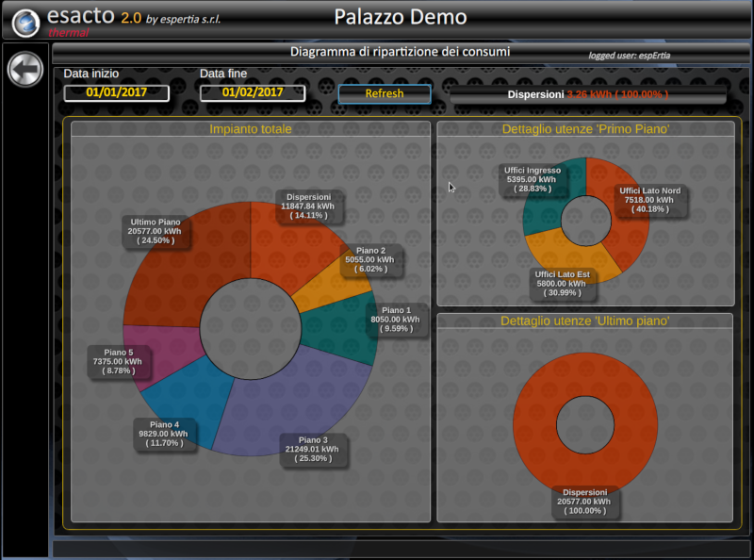Click the Piano 5 7375.00 kWh label
Viewport: 754px width, 560px height.
(118, 362)
